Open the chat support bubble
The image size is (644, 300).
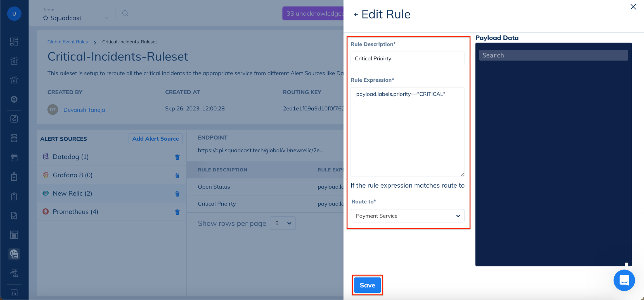(624, 280)
